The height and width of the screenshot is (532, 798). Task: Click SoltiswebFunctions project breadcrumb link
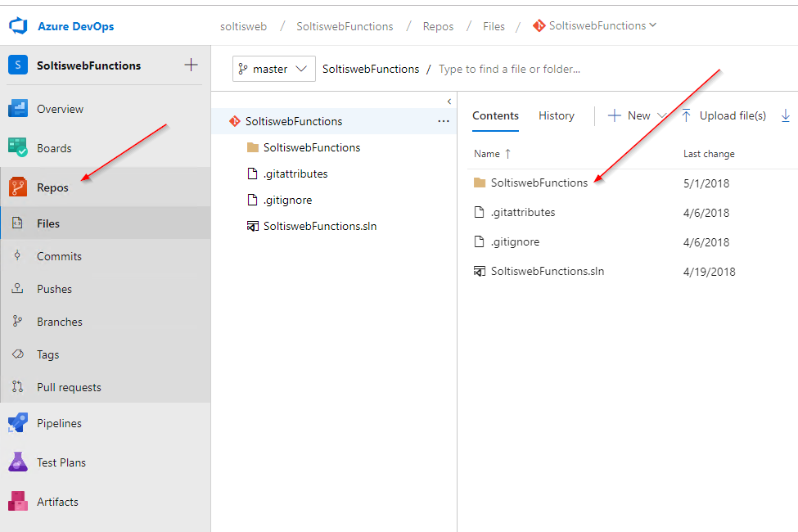click(345, 26)
